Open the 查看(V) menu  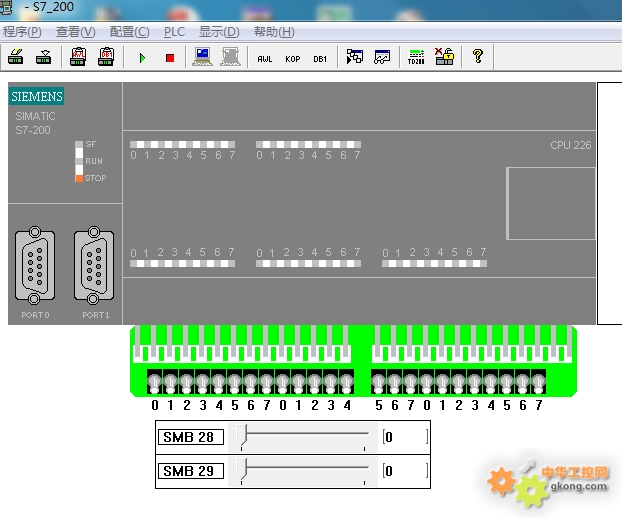75,32
